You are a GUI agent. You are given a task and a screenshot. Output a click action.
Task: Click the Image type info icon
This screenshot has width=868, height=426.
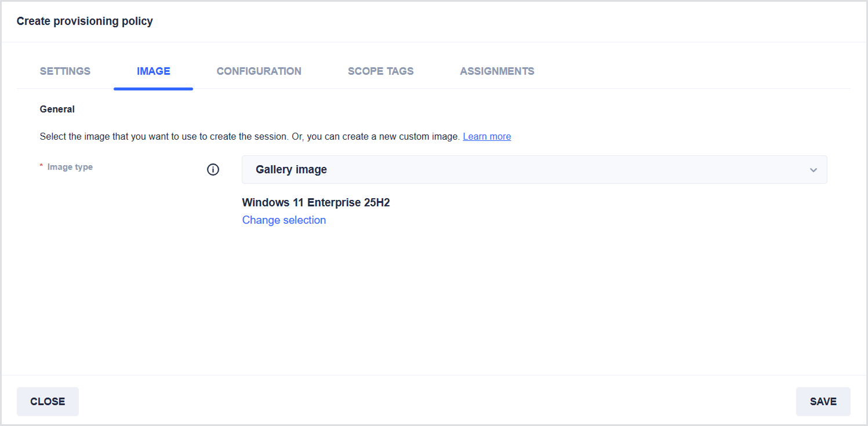tap(213, 170)
